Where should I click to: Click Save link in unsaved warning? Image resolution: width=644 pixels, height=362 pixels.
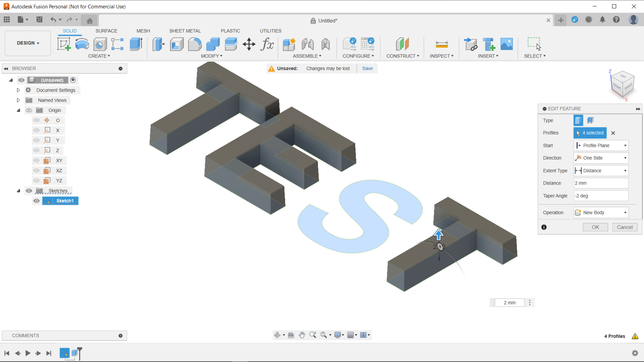(367, 68)
